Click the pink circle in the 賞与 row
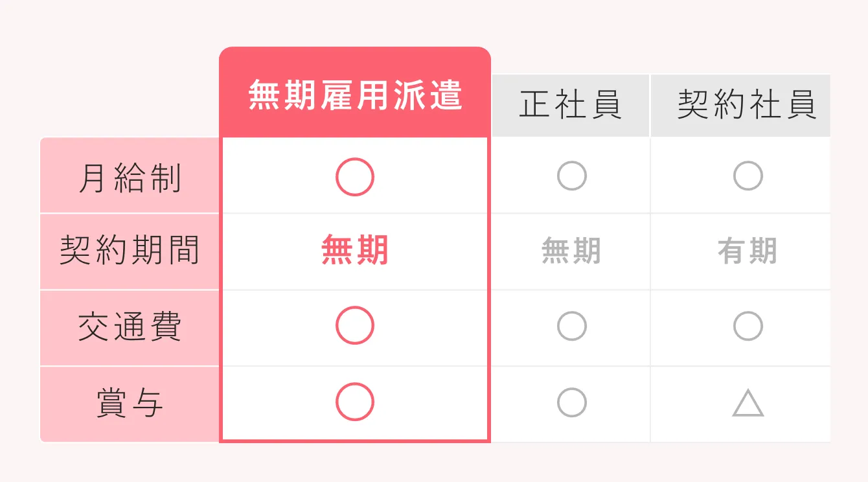The height and width of the screenshot is (482, 868). pos(355,402)
